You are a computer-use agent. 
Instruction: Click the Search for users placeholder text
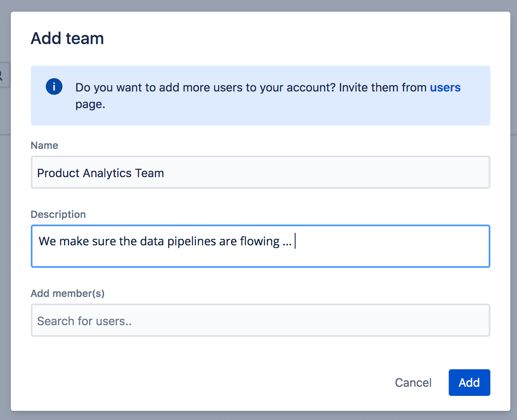pos(85,321)
